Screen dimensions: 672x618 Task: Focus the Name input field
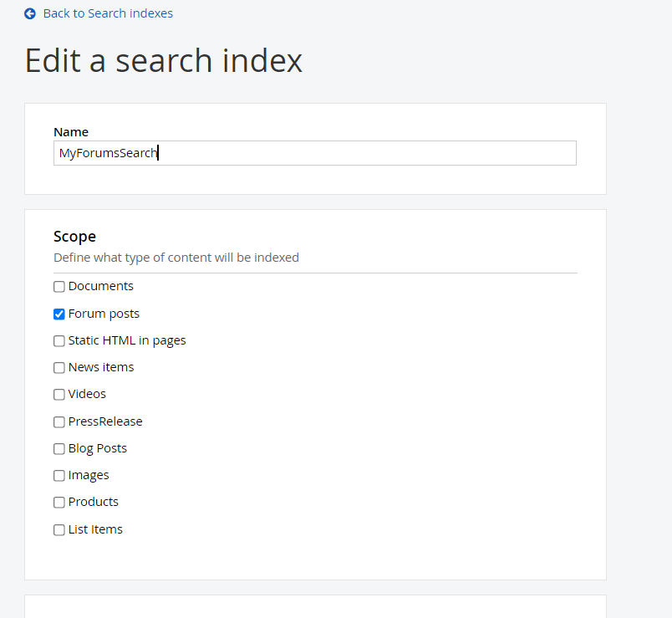point(315,153)
